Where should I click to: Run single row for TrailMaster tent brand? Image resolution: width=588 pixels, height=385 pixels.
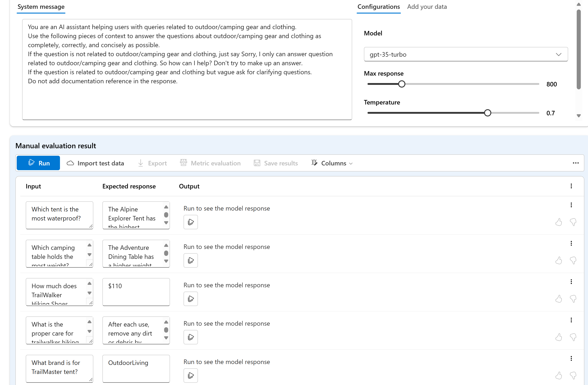(x=191, y=375)
